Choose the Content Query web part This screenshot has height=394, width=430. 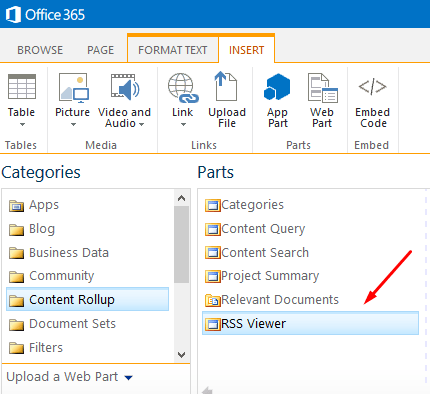pos(255,229)
